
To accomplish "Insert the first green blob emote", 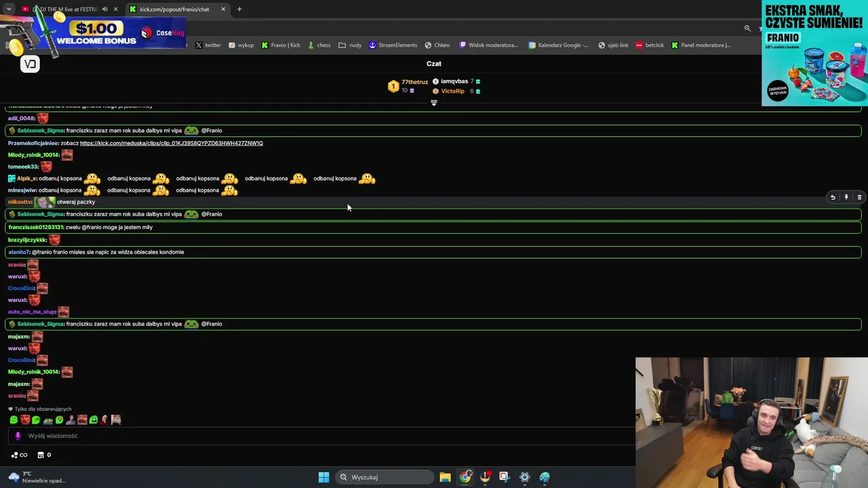I will (14, 420).
